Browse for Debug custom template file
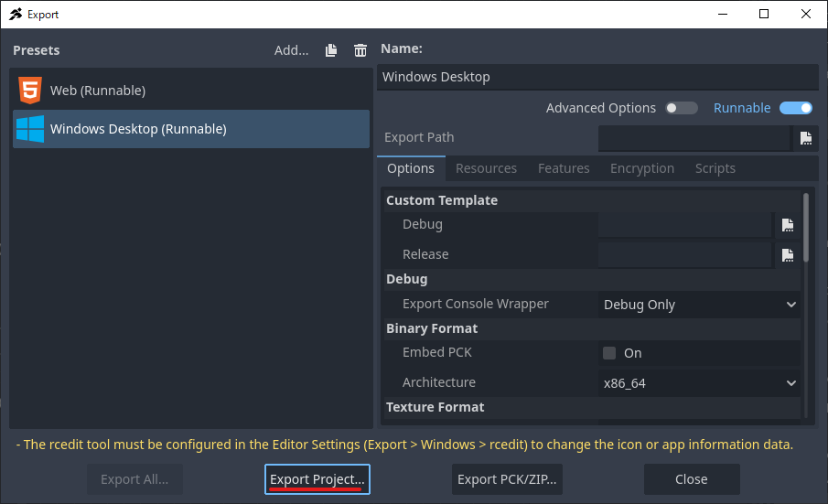Viewport: 828px width, 504px height. pyautogui.click(x=788, y=225)
